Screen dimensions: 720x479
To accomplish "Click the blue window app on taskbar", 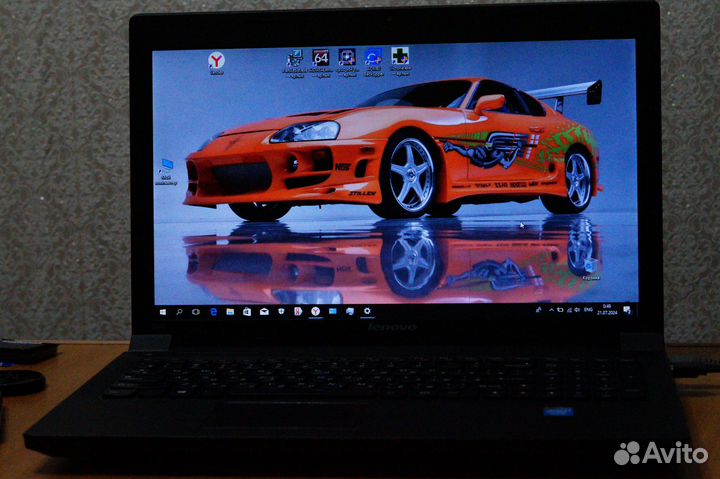I will (x=332, y=311).
